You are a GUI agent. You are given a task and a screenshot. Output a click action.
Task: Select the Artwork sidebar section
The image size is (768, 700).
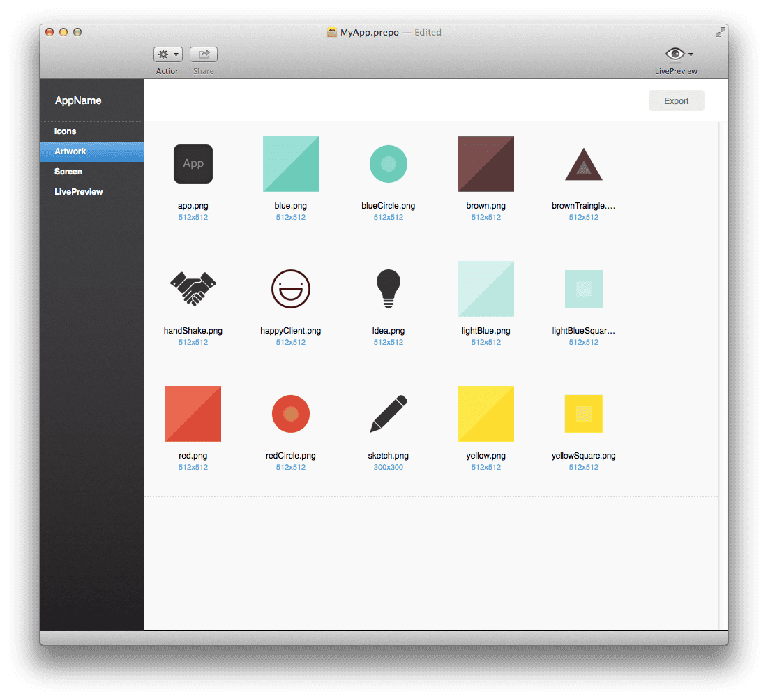(92, 151)
